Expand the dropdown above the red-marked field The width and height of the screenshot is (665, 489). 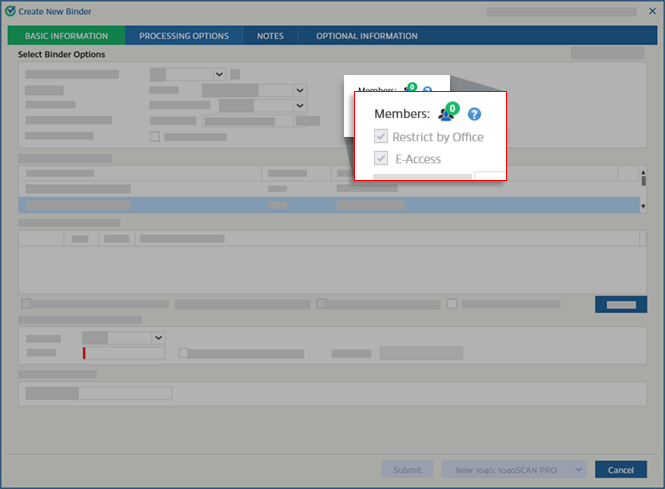(x=158, y=338)
